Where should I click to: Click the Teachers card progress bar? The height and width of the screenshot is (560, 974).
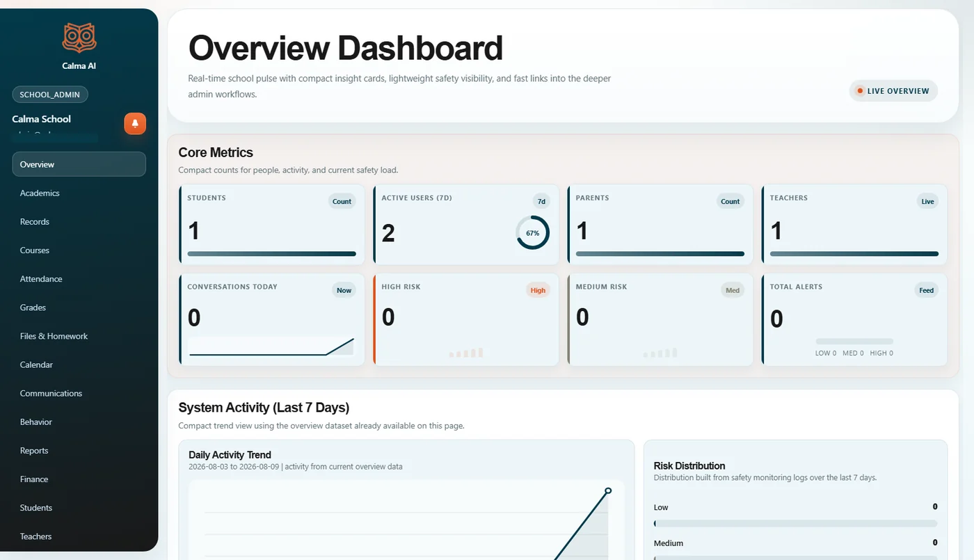[854, 254]
